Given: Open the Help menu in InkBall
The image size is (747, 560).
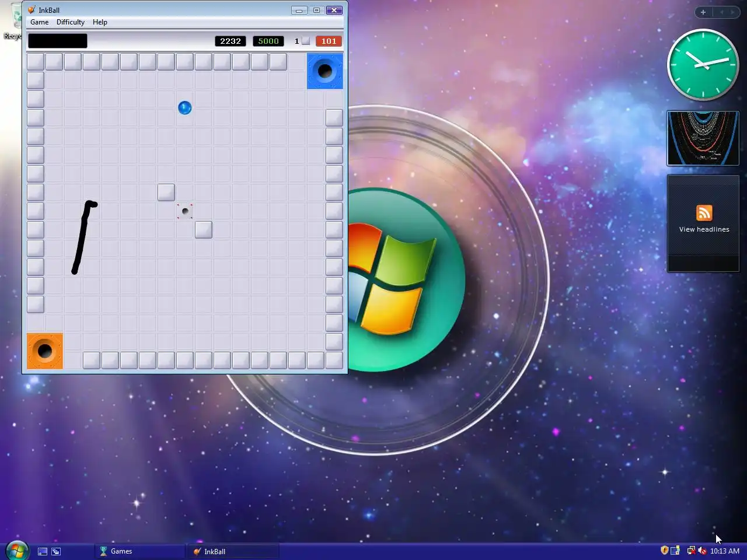Looking at the screenshot, I should tap(100, 22).
